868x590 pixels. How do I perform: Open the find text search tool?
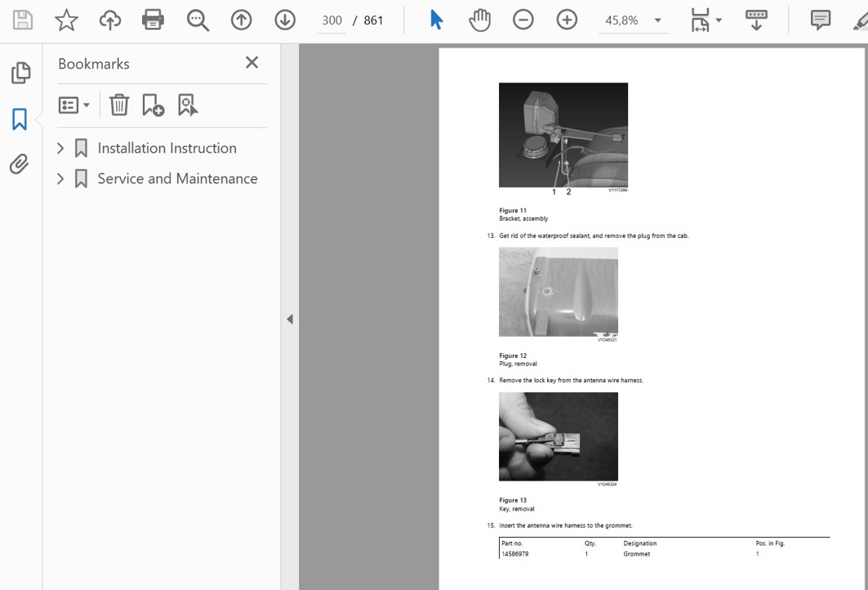point(198,20)
